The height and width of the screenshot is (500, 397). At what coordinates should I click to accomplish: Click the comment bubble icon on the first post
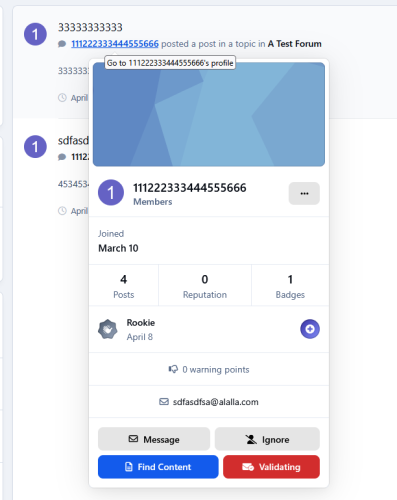coord(62,44)
